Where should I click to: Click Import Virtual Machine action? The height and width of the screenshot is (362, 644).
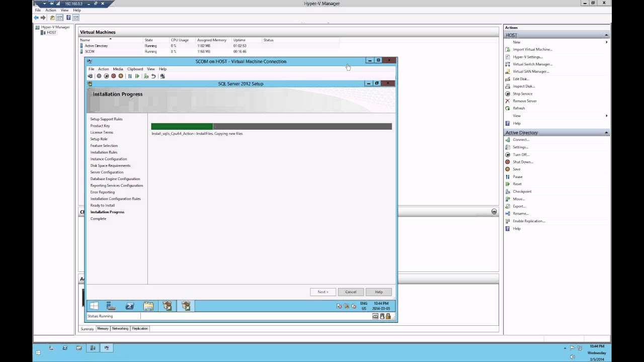point(532,49)
